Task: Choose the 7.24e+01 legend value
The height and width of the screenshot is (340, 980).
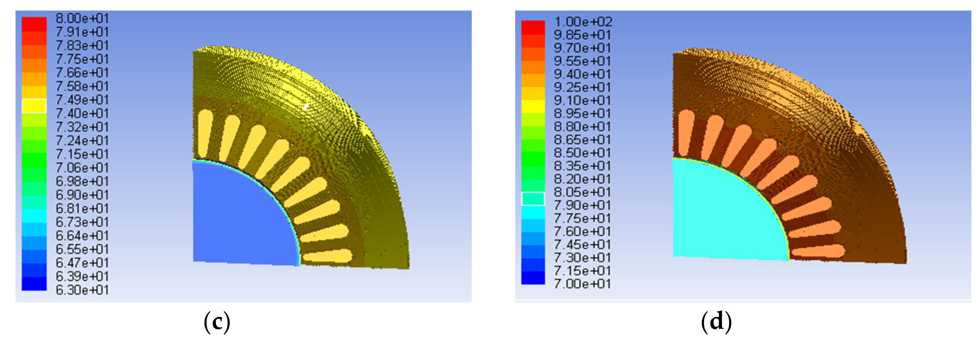Action: coord(82,140)
